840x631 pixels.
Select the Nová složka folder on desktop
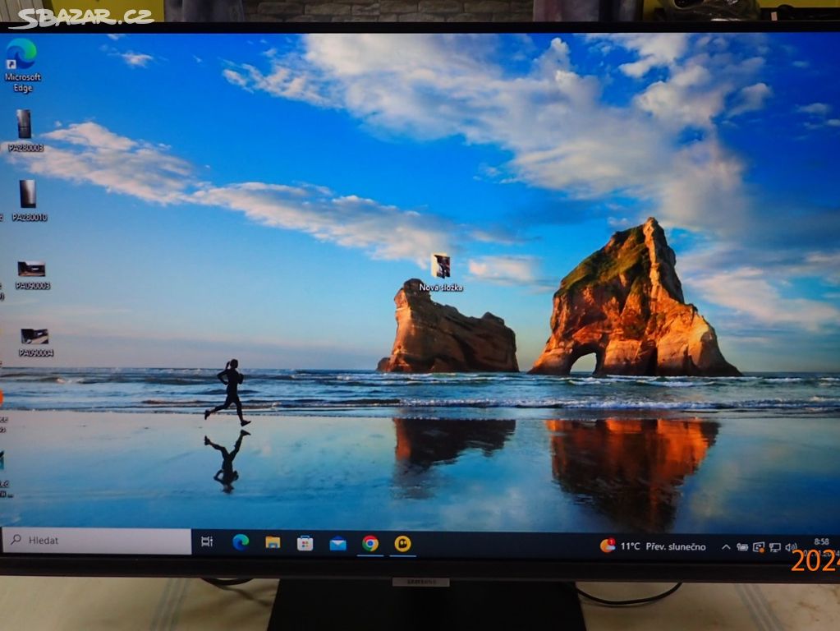441,273
